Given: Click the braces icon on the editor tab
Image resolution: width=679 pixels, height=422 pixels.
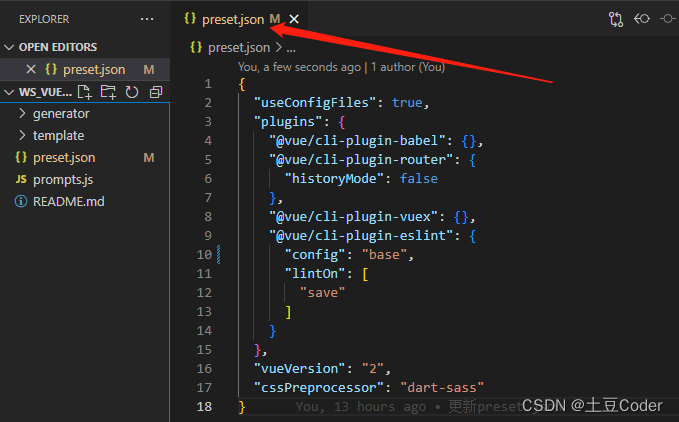Looking at the screenshot, I should (190, 19).
